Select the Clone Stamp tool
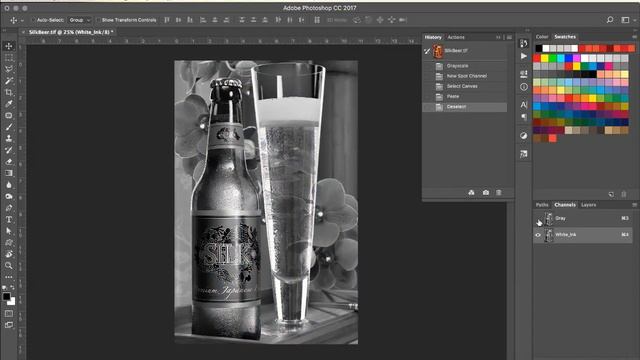Image resolution: width=640 pixels, height=360 pixels. tap(9, 139)
